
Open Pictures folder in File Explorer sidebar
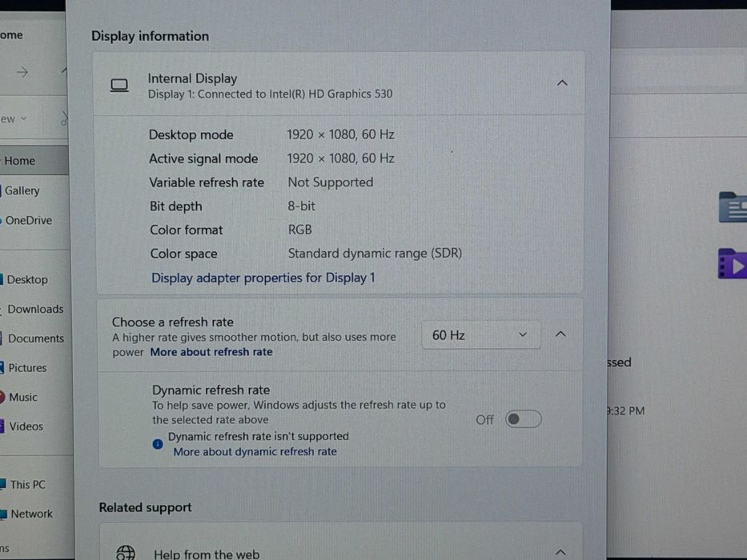[x=27, y=368]
